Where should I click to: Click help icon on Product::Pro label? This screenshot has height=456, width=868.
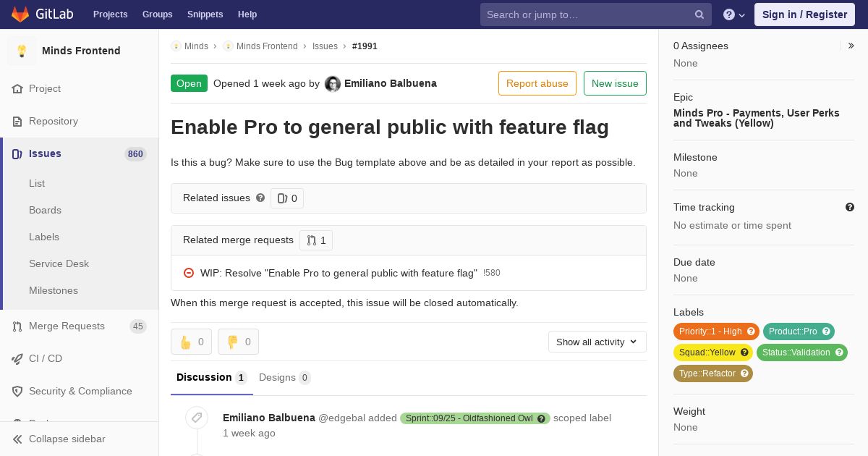(826, 332)
